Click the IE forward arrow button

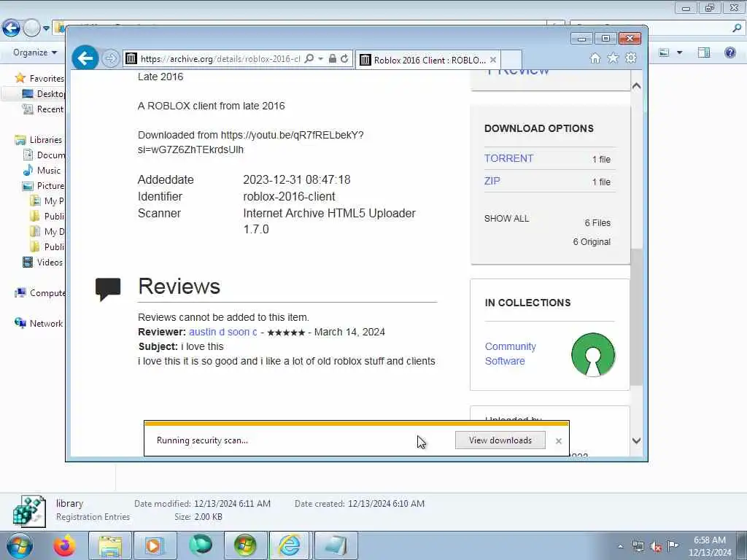[111, 58]
